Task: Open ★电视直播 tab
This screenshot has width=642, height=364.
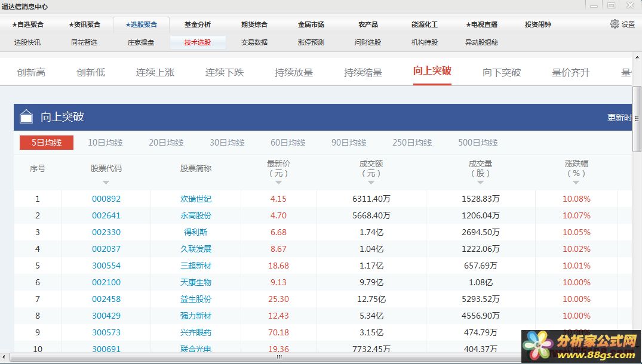Action: pyautogui.click(x=481, y=24)
